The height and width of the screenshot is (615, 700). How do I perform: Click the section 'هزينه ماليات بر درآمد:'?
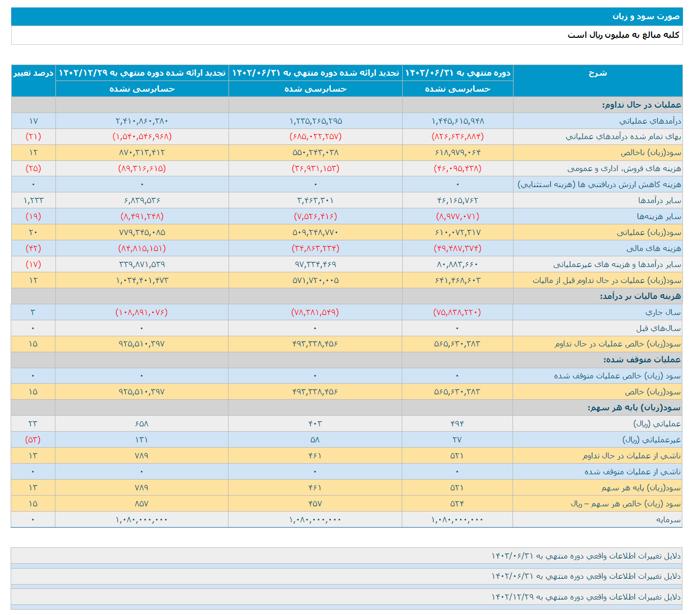[x=641, y=296]
